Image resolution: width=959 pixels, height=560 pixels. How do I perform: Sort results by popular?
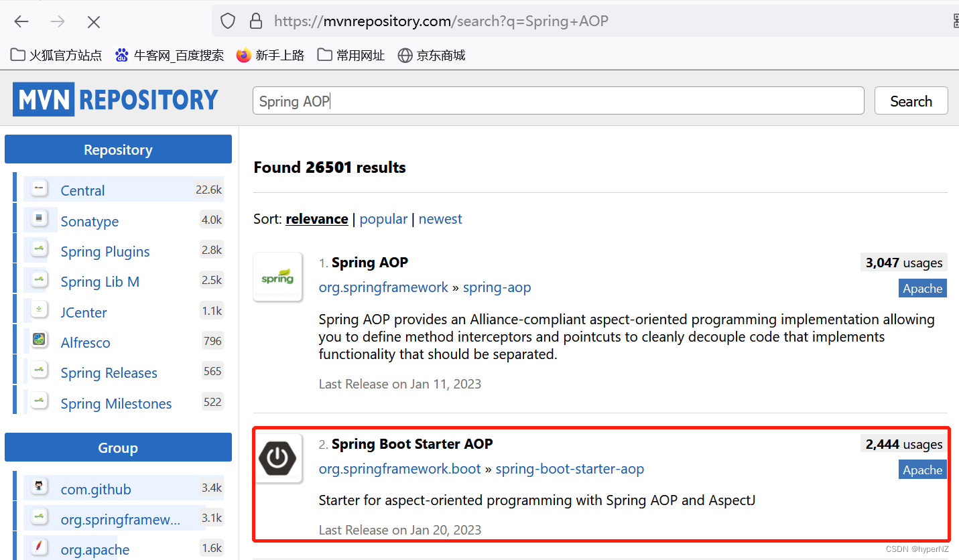[x=383, y=219]
